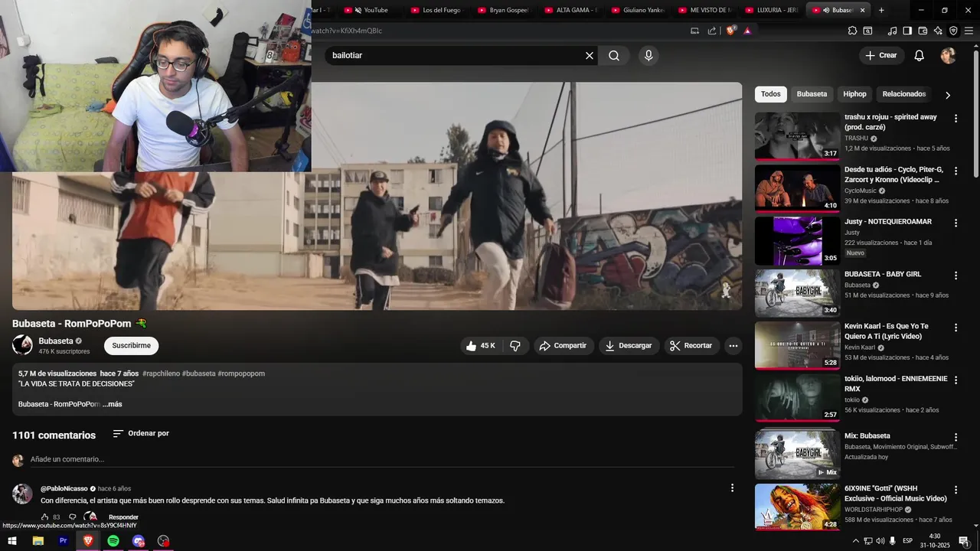Open more actions ellipsis under video

click(x=733, y=346)
